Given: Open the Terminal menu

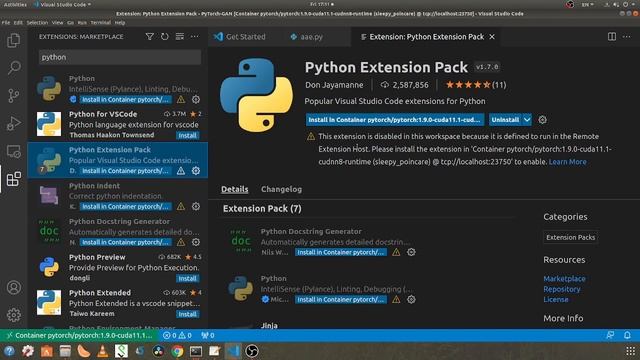Looking at the screenshot, I should 100,23.
